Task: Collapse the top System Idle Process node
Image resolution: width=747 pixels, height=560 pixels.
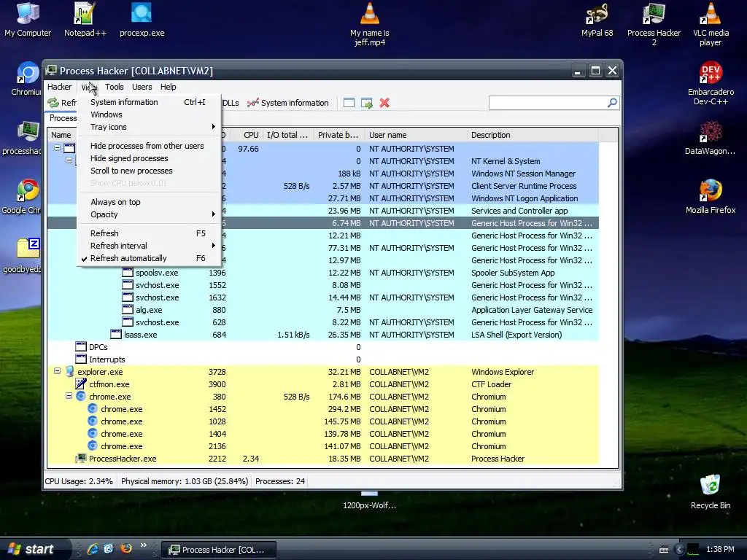Action: coord(57,147)
